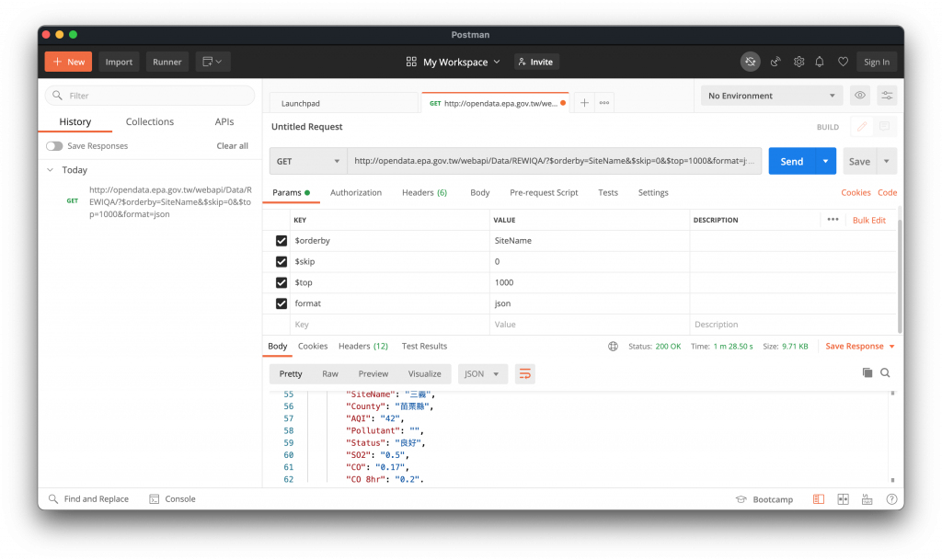The image size is (942, 560).
Task: Open the Tests tab
Action: click(608, 193)
